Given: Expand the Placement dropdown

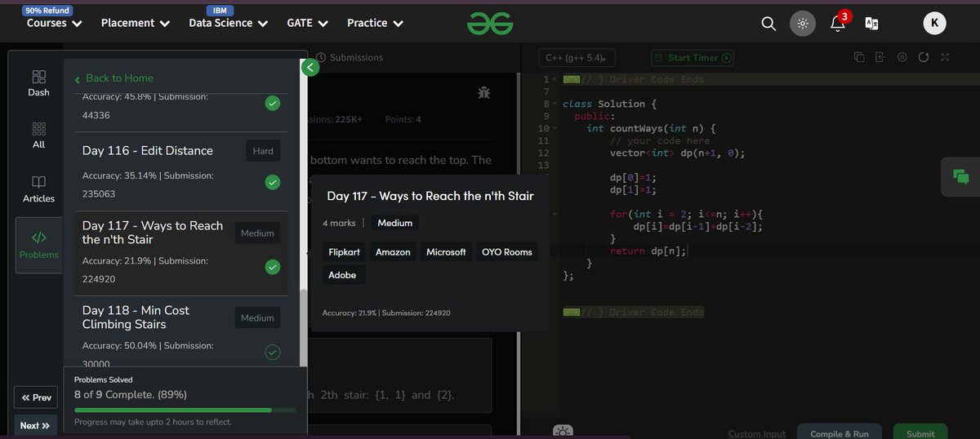Looking at the screenshot, I should tap(136, 23).
